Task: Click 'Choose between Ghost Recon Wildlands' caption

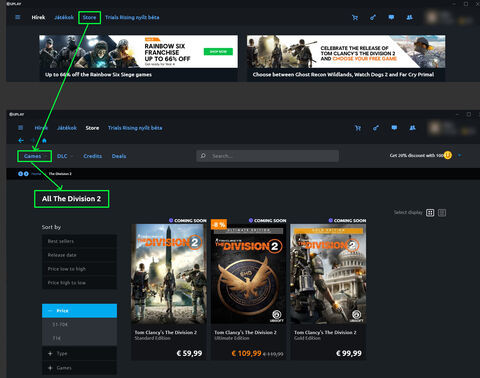Action: pyautogui.click(x=343, y=75)
